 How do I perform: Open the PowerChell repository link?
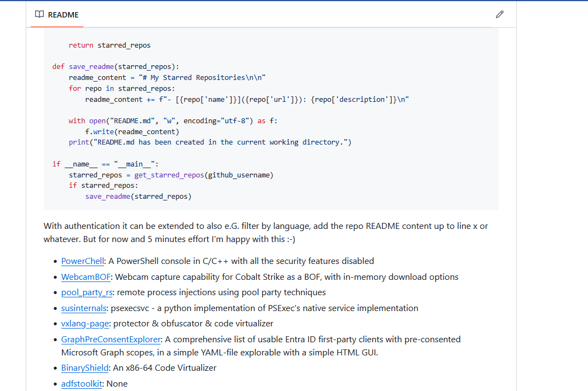[83, 261]
